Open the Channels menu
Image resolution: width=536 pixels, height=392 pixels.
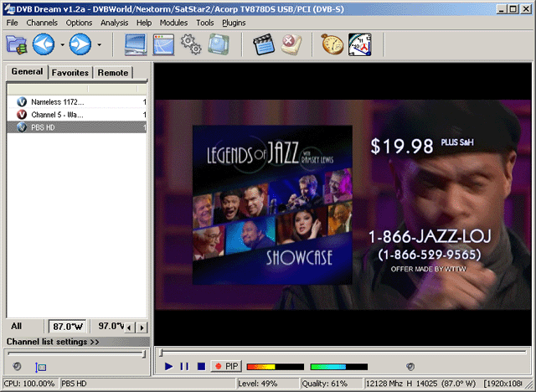click(42, 23)
